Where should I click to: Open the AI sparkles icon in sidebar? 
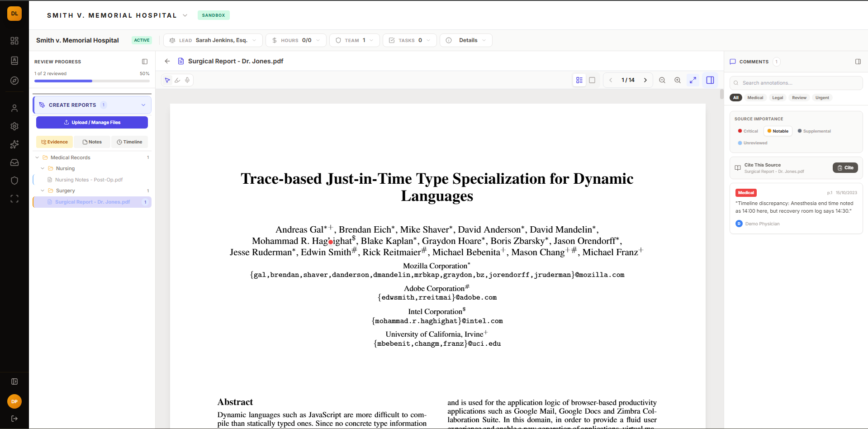14,144
